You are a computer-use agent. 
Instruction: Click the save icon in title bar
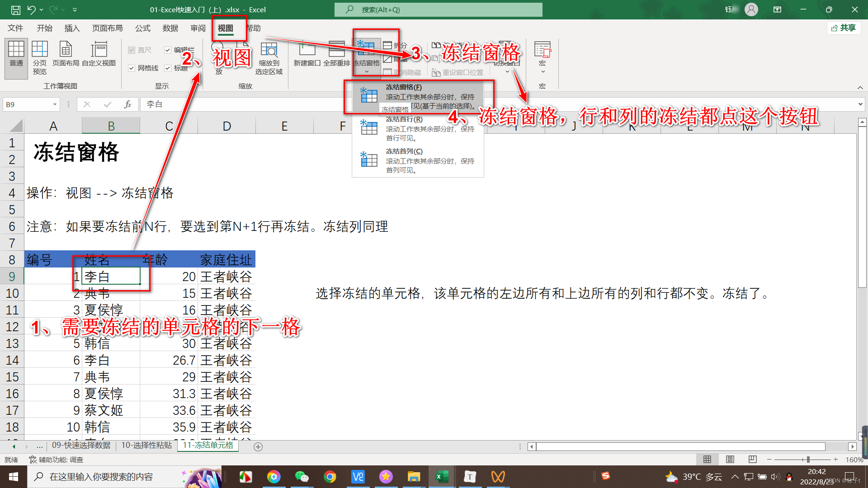click(x=15, y=9)
